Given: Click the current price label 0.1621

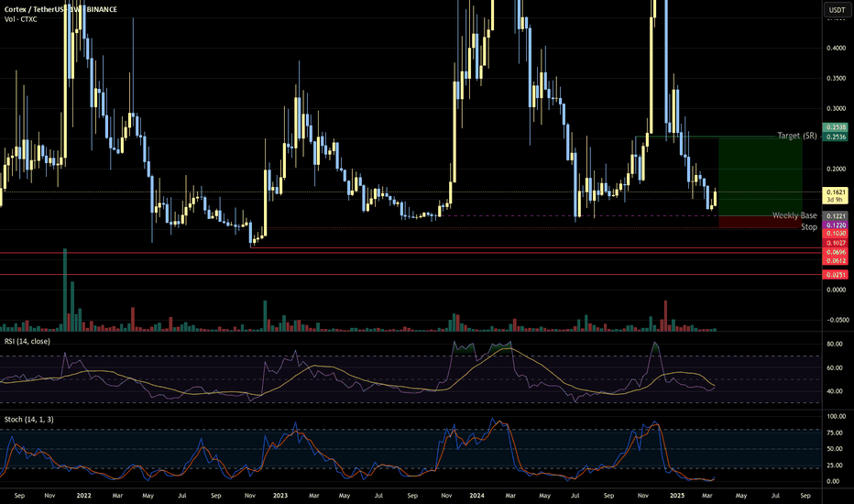Looking at the screenshot, I should (837, 195).
